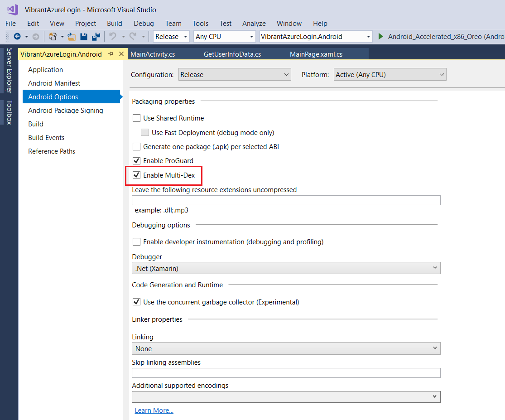Navigate forward with the forward arrow icon
505x420 pixels.
tap(36, 36)
